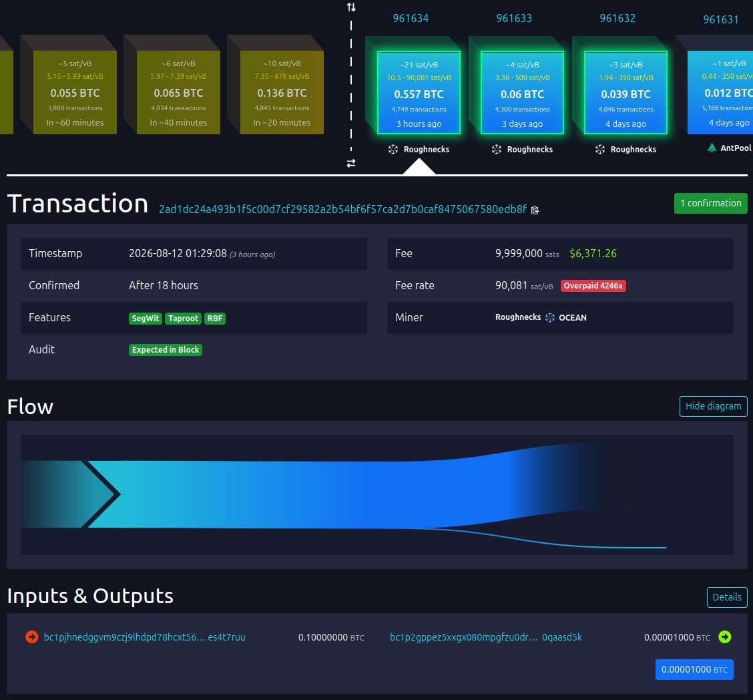
Task: Click the Roughnecks OCEAN miner link
Action: point(541,317)
